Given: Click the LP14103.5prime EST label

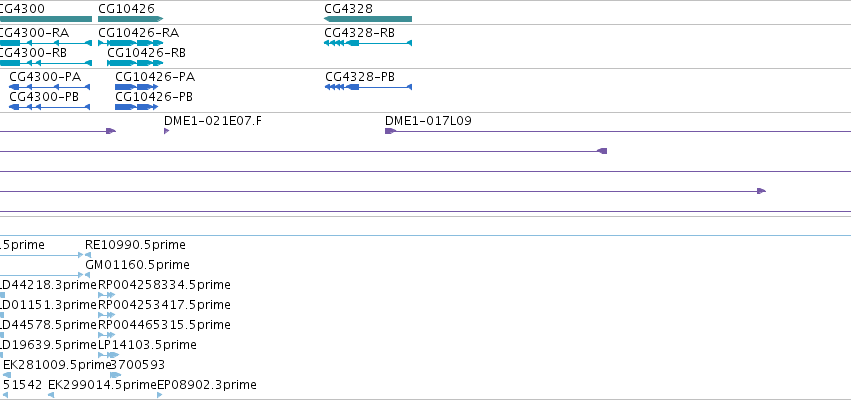Looking at the screenshot, I should [147, 345].
